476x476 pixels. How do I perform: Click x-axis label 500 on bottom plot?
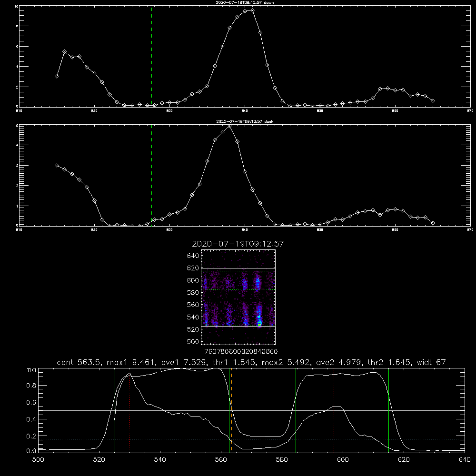[x=38, y=460]
